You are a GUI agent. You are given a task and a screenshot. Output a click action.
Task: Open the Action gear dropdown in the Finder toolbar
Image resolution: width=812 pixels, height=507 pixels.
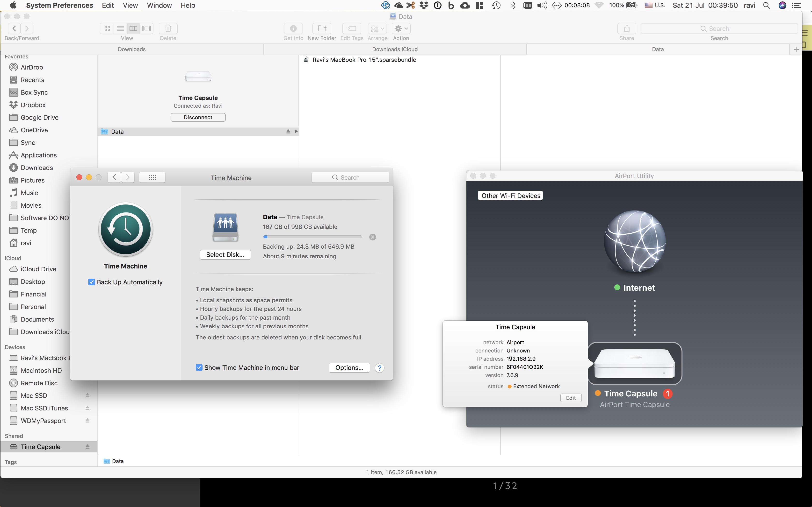coord(401,28)
